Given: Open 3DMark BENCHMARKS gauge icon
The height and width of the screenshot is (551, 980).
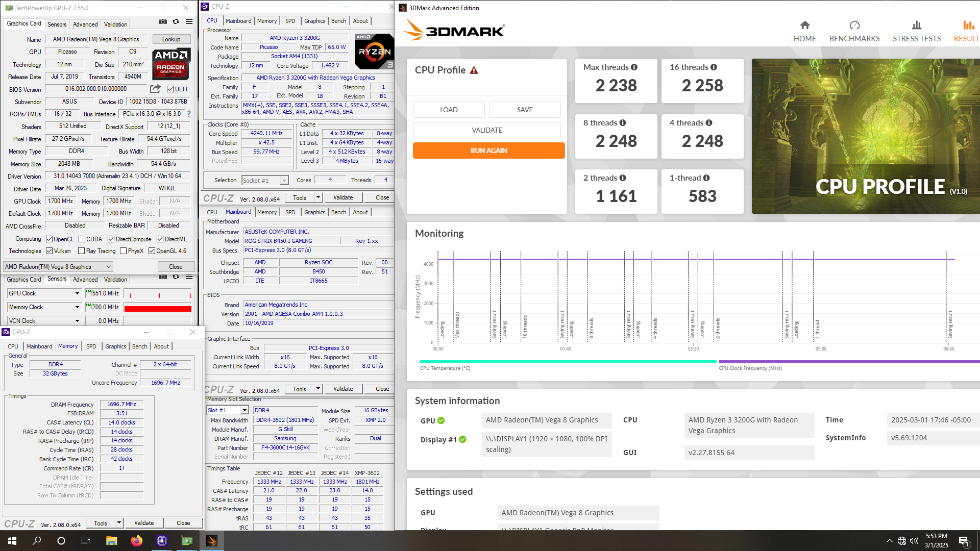Looking at the screenshot, I should (x=854, y=25).
